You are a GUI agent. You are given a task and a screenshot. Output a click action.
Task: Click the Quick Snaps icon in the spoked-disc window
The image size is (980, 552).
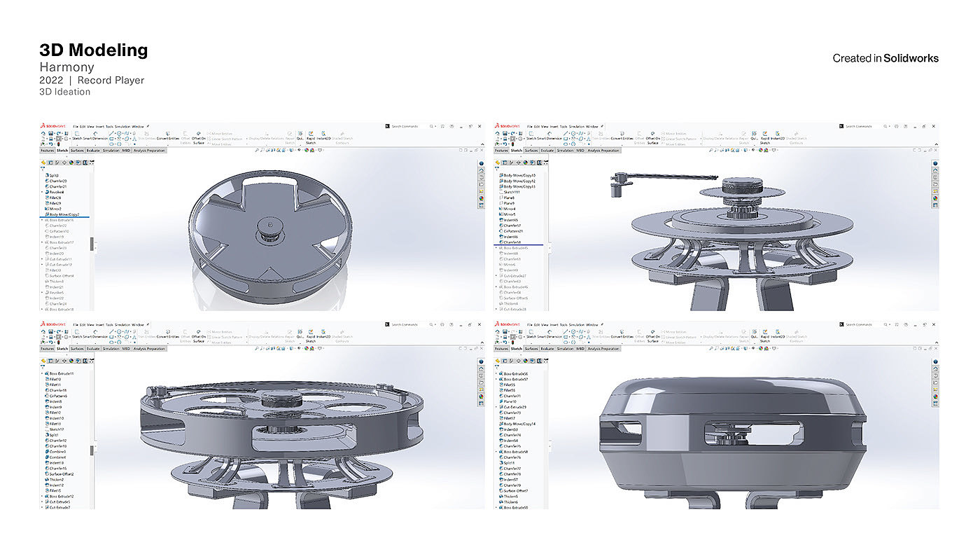click(x=300, y=132)
